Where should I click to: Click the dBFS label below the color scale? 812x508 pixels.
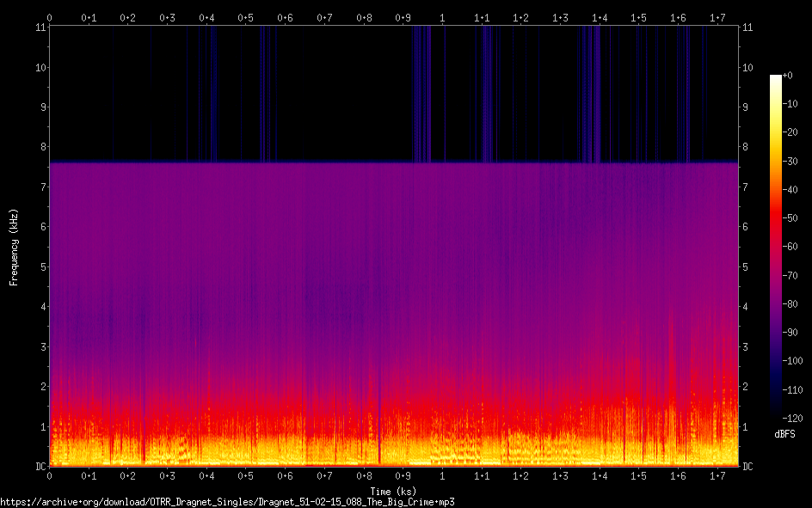pos(784,433)
